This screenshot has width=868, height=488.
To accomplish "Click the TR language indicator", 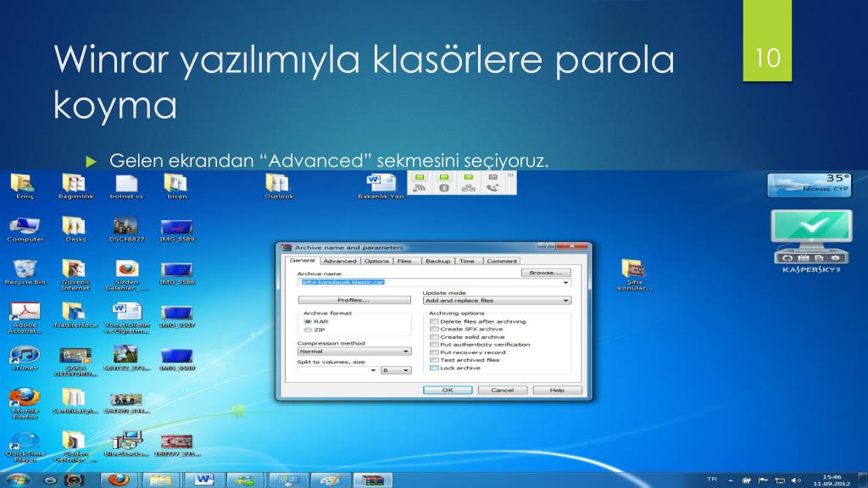I will click(x=711, y=480).
